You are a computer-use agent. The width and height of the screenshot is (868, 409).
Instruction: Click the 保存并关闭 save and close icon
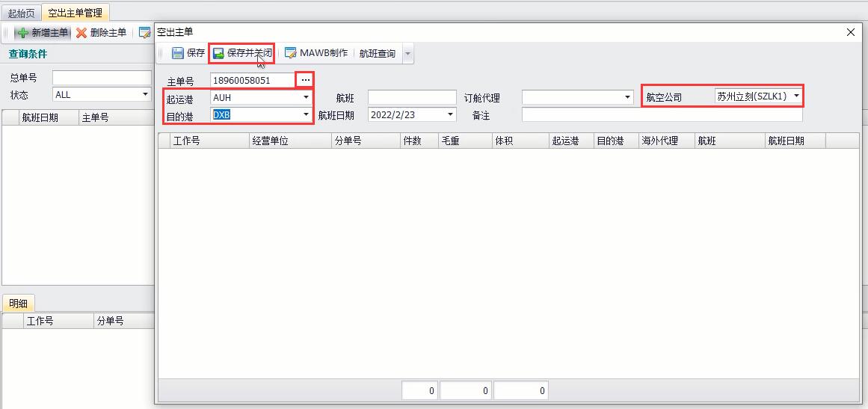[x=218, y=53]
